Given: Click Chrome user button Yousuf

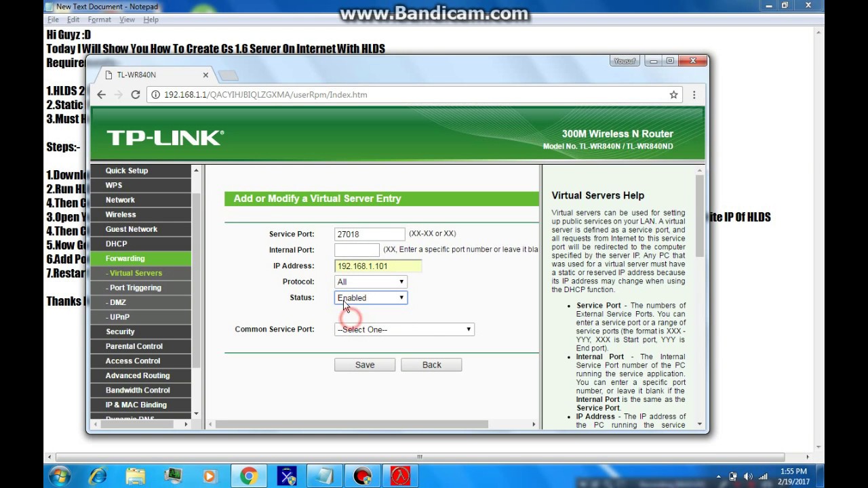Looking at the screenshot, I should tap(625, 61).
